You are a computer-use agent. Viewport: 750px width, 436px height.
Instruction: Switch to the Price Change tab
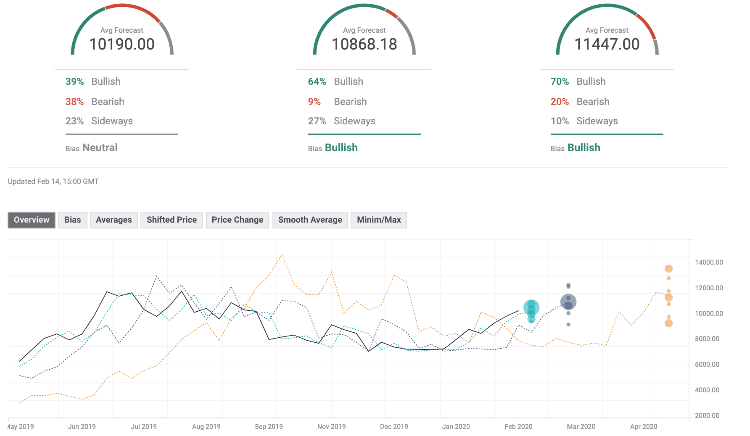pos(237,220)
